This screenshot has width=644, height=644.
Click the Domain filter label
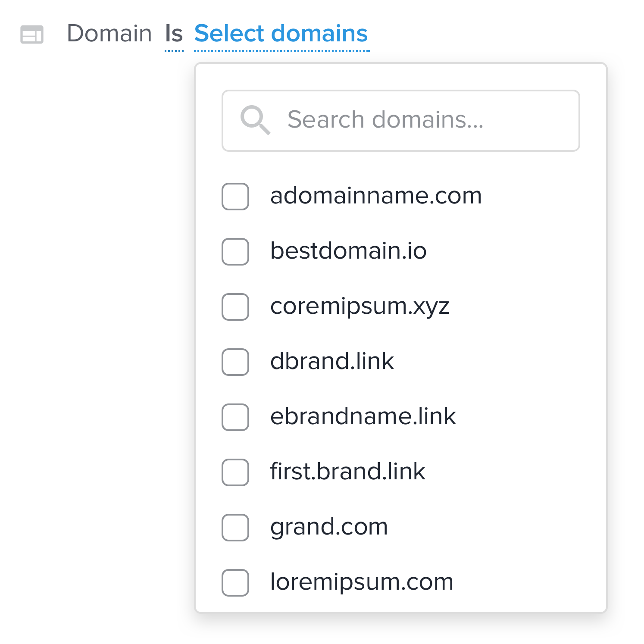[109, 34]
